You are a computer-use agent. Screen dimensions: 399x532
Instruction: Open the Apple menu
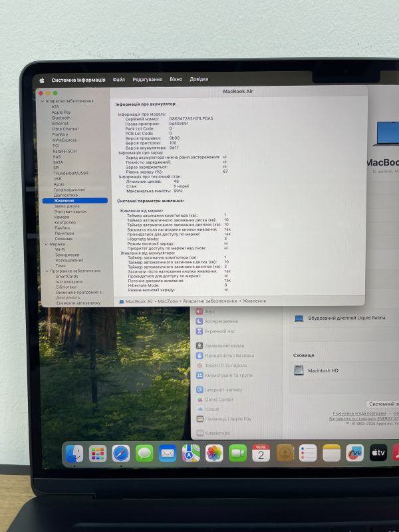(42, 80)
